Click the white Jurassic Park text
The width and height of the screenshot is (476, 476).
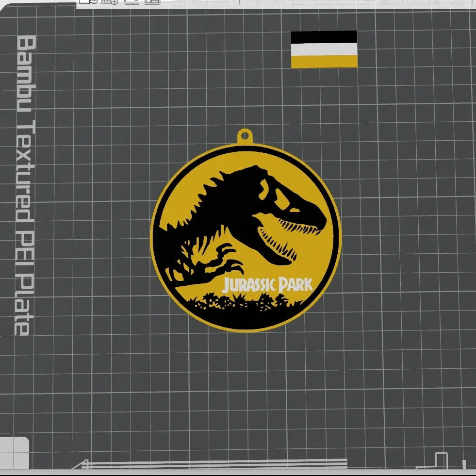[267, 285]
